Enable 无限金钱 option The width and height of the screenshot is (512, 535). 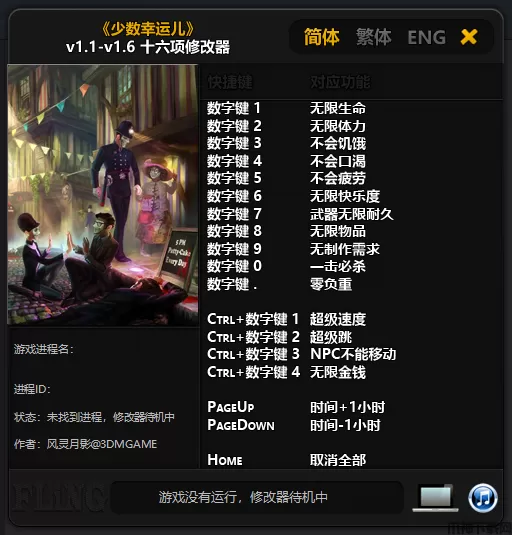338,372
